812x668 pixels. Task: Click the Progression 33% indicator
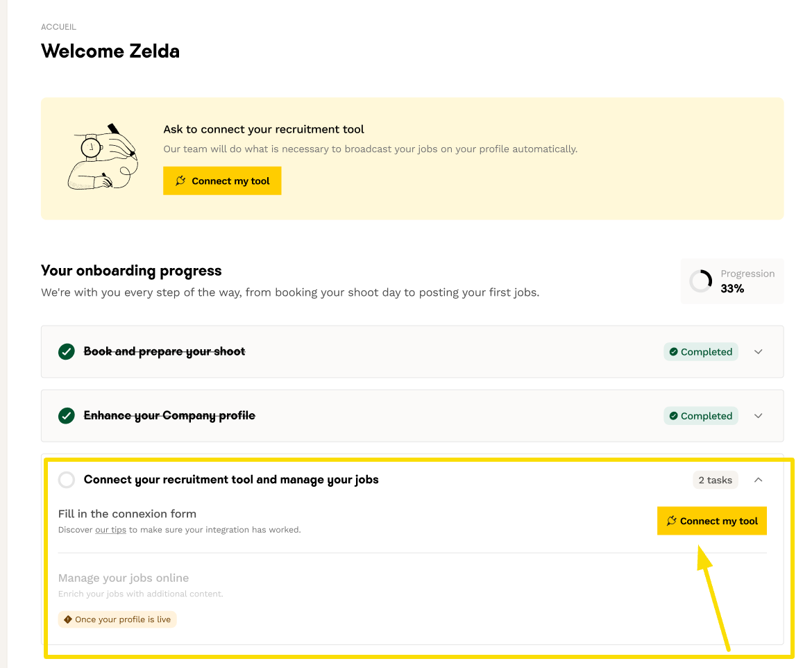[x=733, y=281]
